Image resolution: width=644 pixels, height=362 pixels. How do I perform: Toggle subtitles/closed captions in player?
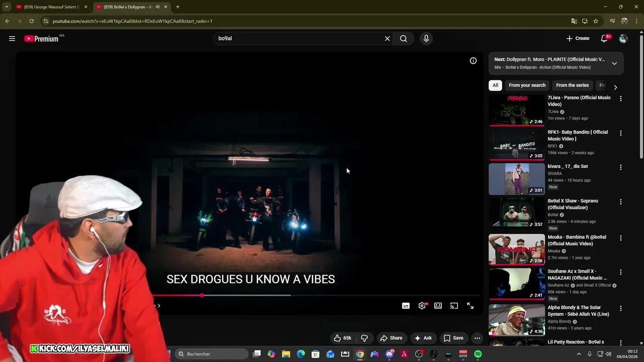coord(406,306)
